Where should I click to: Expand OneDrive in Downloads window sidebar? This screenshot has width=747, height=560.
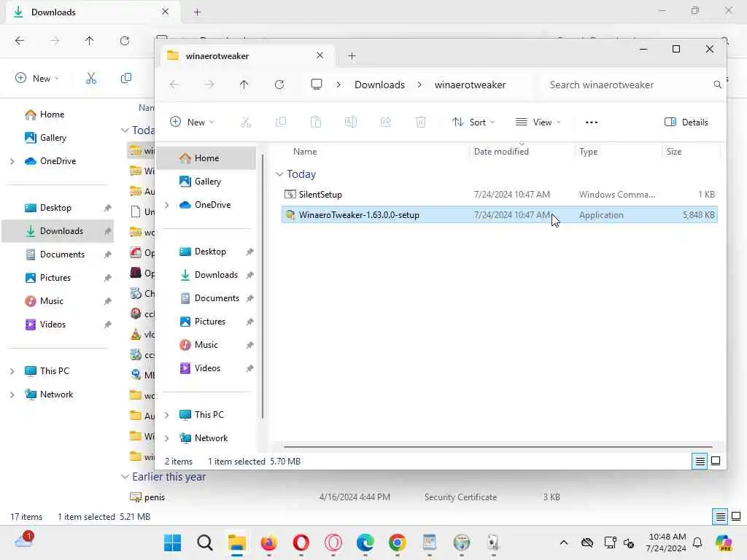coord(12,161)
